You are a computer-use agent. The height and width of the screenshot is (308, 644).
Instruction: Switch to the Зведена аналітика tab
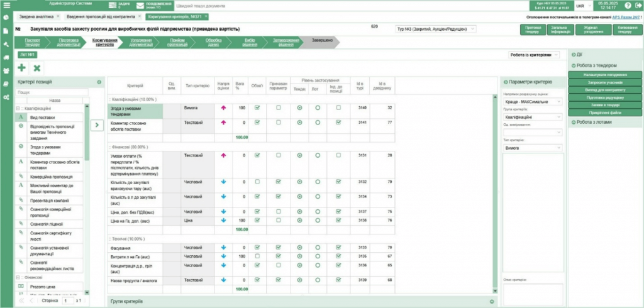[36, 16]
